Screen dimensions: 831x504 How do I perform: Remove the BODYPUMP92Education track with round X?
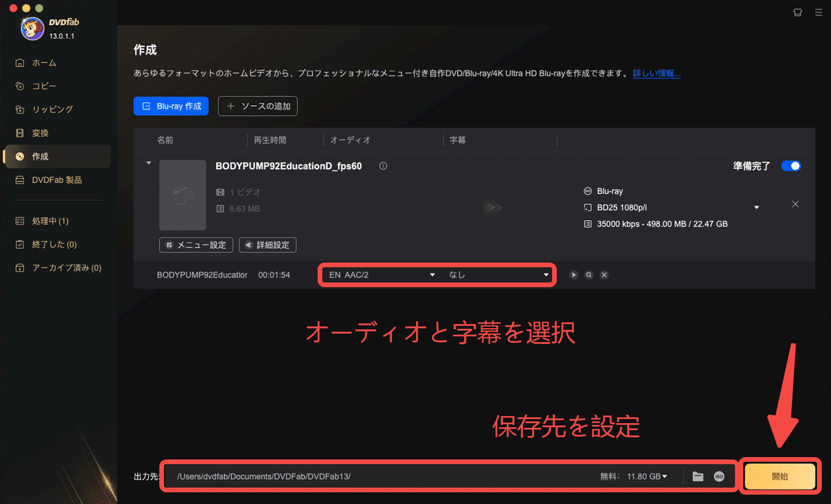point(604,275)
